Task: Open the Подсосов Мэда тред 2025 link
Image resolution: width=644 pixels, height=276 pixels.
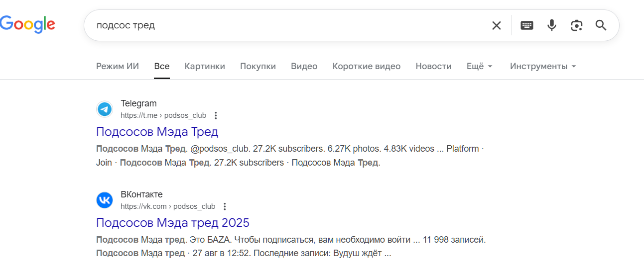Action: 172,222
